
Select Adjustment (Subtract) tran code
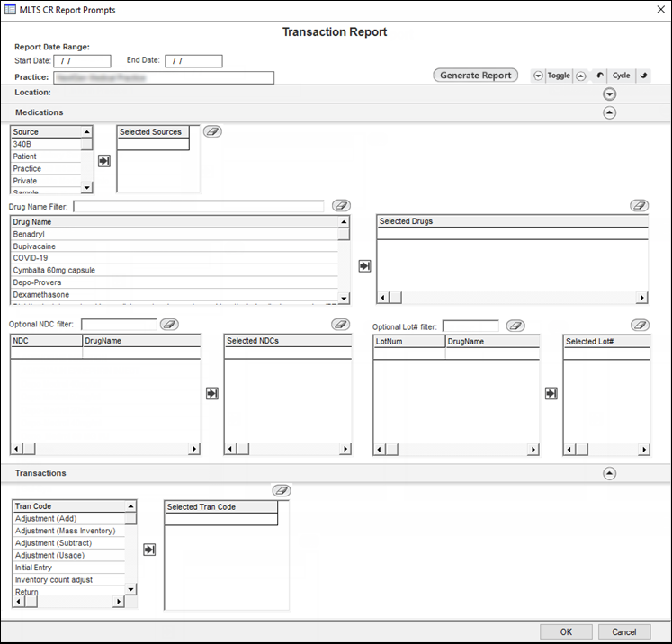coord(69,543)
